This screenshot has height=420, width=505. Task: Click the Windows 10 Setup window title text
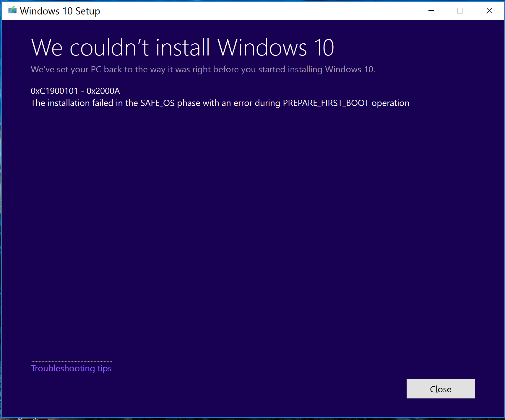click(x=60, y=11)
